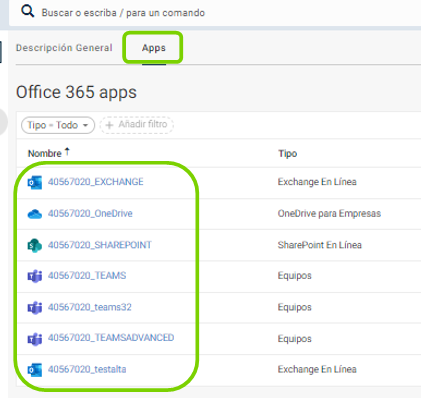The width and height of the screenshot is (421, 398).
Task: Open the 40567020_SHAREPOINT link
Action: (100, 245)
